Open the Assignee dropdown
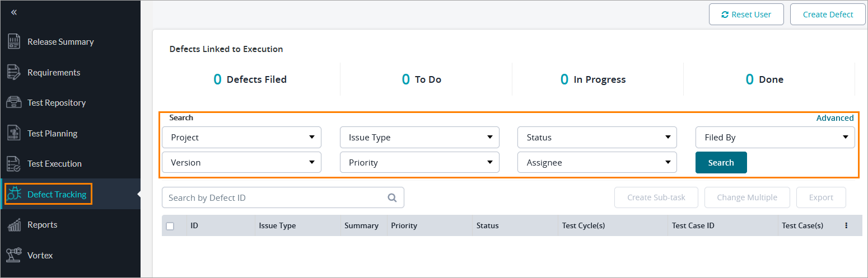The width and height of the screenshot is (868, 278). pyautogui.click(x=597, y=163)
